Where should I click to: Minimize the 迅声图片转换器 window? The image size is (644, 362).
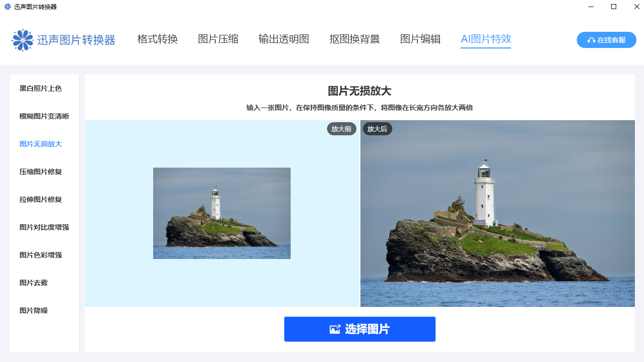pos(591,7)
